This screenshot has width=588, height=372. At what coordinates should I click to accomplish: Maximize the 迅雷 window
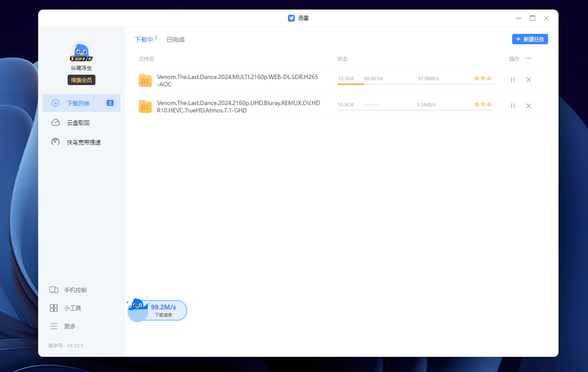pyautogui.click(x=532, y=18)
